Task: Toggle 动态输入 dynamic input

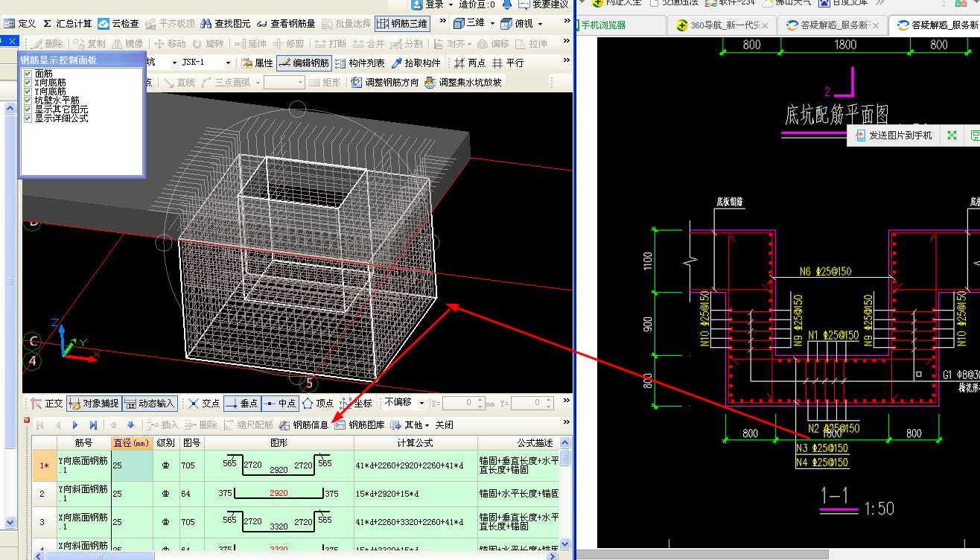Action: (x=150, y=404)
